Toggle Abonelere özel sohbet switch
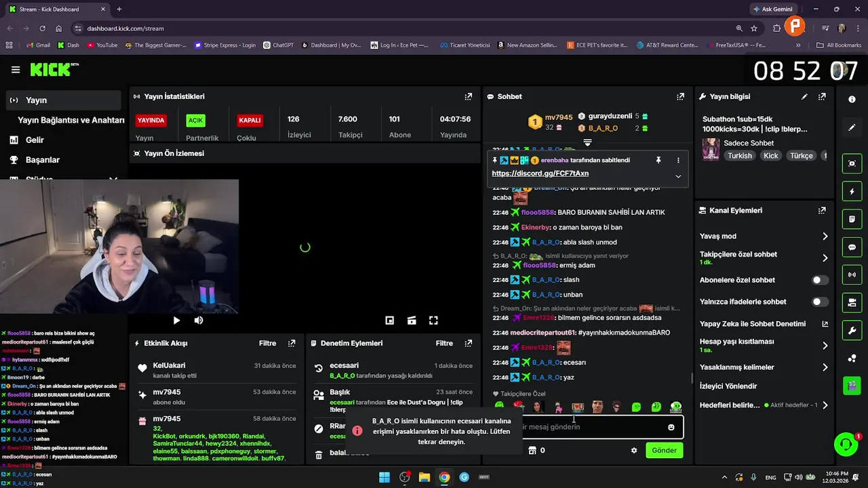Image resolution: width=868 pixels, height=488 pixels. point(820,280)
